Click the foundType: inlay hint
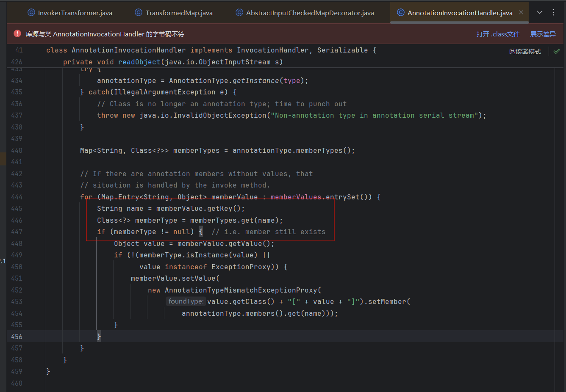Screen dimensions: 566x392 coord(186,301)
